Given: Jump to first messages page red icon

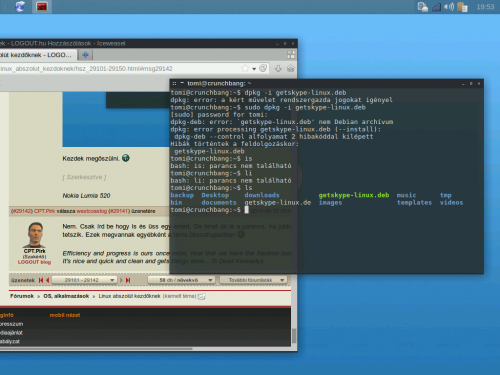Looking at the screenshot, I should pyautogui.click(x=41, y=280).
